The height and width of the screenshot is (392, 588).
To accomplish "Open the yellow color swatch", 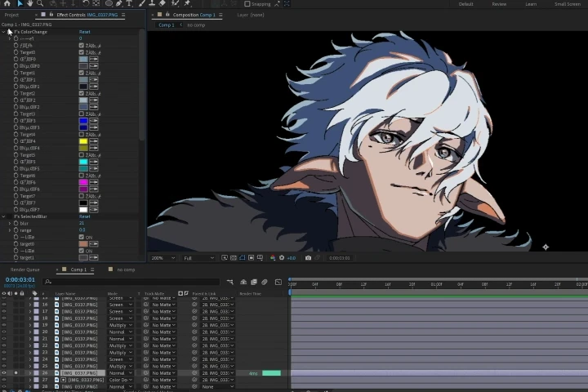I will (83, 141).
